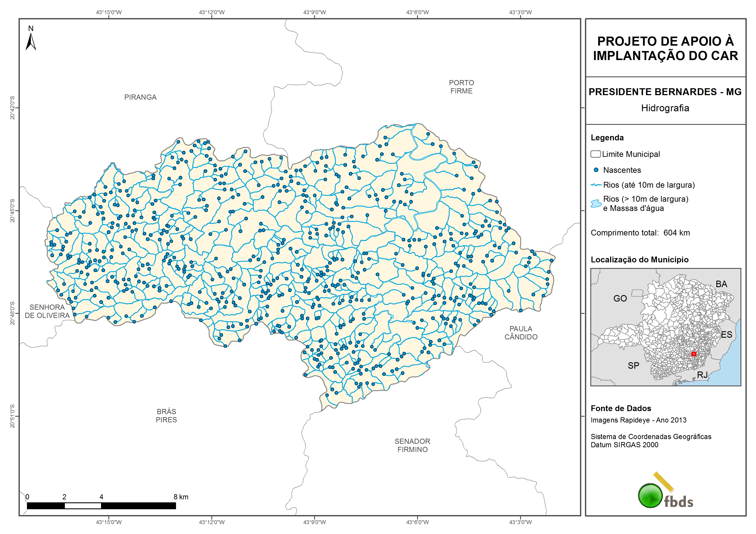Click the Hidrografia subtitle text

[665, 108]
